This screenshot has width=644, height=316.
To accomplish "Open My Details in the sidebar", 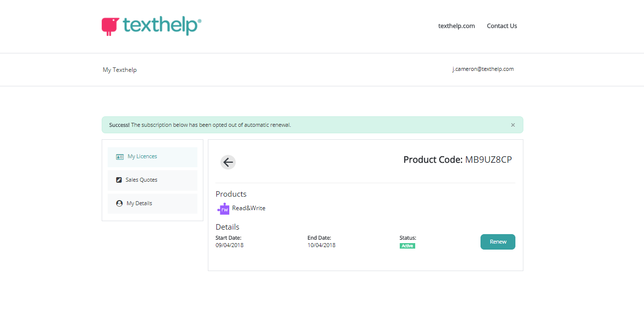I will (x=153, y=204).
